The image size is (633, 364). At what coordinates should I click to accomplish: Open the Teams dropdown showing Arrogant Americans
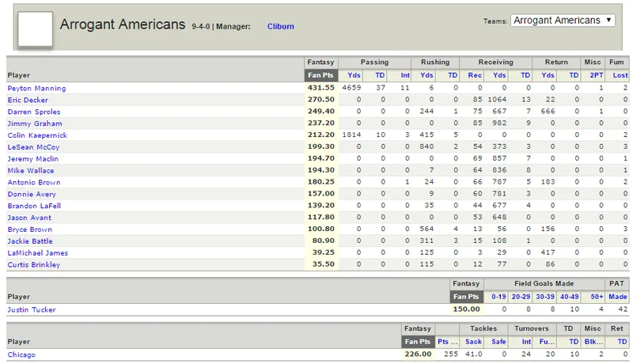[x=563, y=20]
